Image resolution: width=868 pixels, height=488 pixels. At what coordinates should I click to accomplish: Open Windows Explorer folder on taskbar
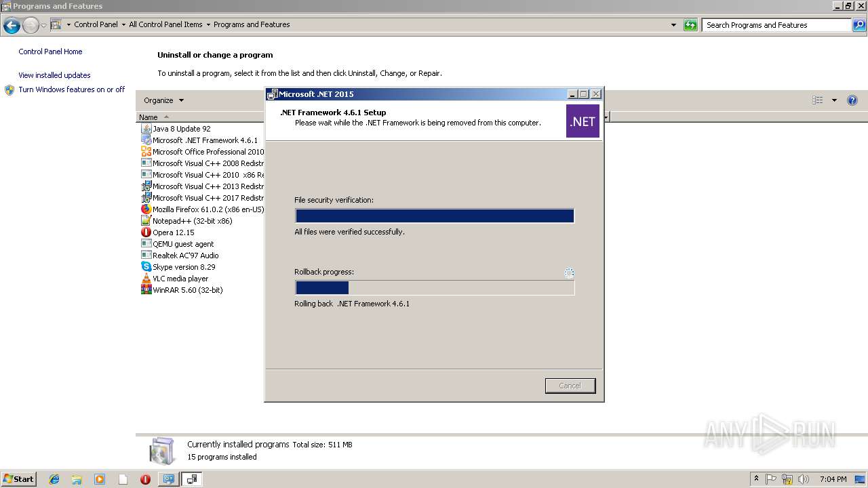(x=77, y=479)
